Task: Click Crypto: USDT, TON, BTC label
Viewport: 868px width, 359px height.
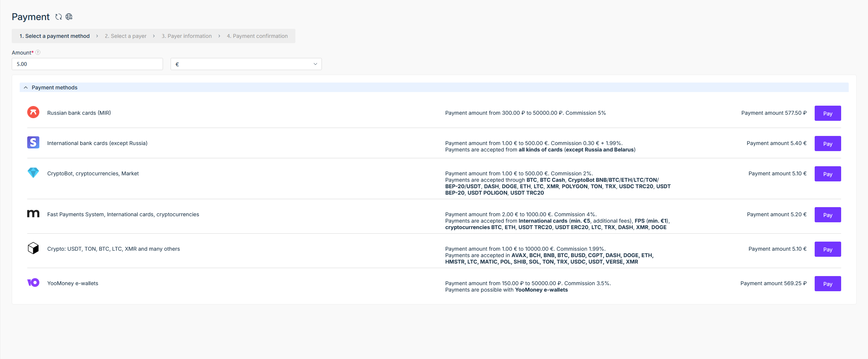Action: pos(113,249)
